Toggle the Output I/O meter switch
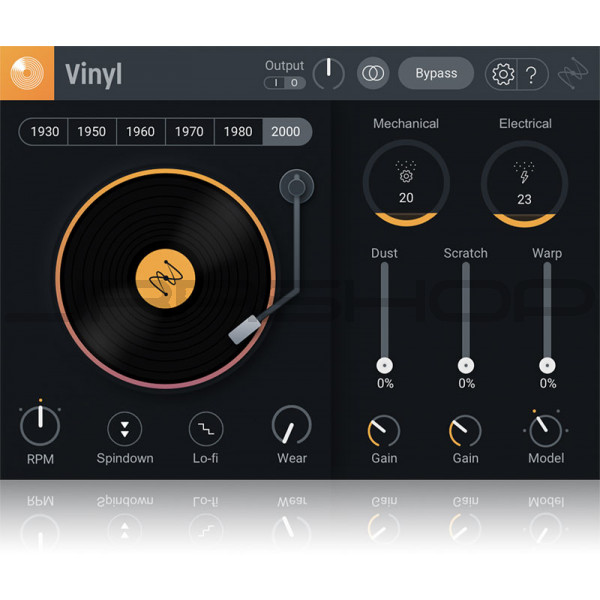 pos(285,83)
